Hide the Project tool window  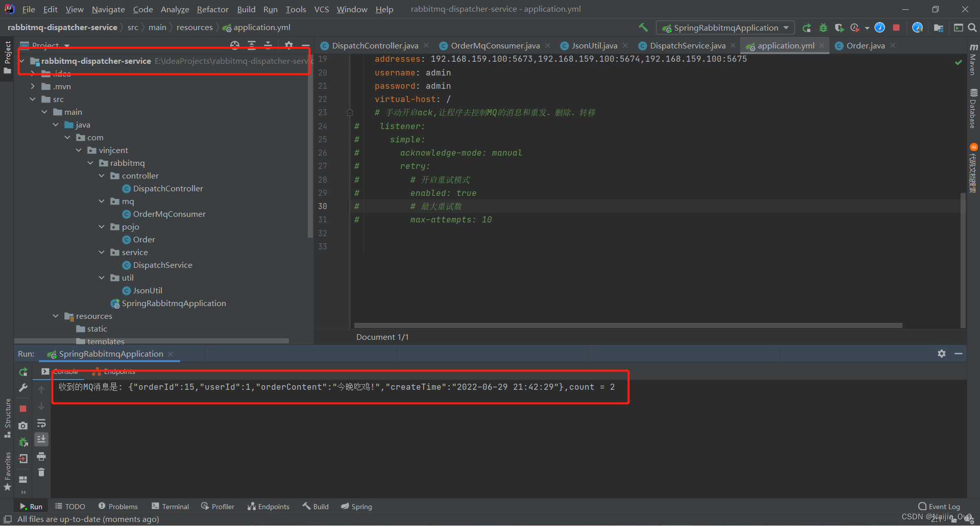pyautogui.click(x=305, y=45)
